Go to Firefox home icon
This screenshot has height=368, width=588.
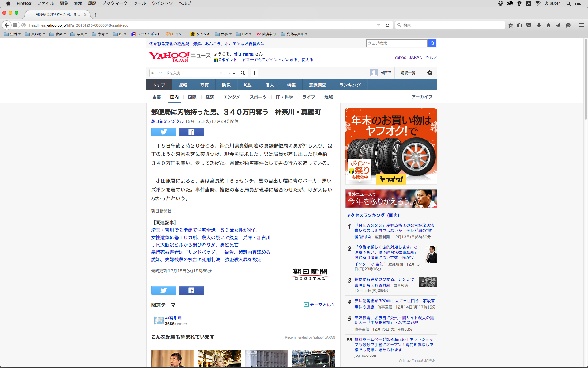tap(548, 25)
